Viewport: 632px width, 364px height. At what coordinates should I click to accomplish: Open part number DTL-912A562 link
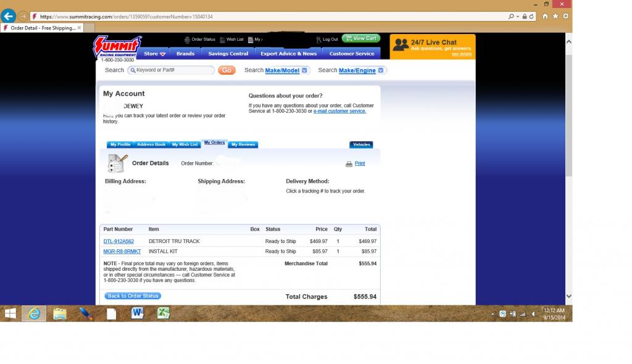click(x=118, y=241)
